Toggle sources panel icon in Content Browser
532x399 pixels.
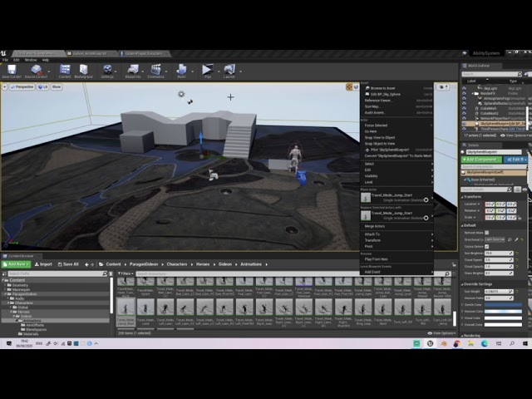tap(4, 273)
